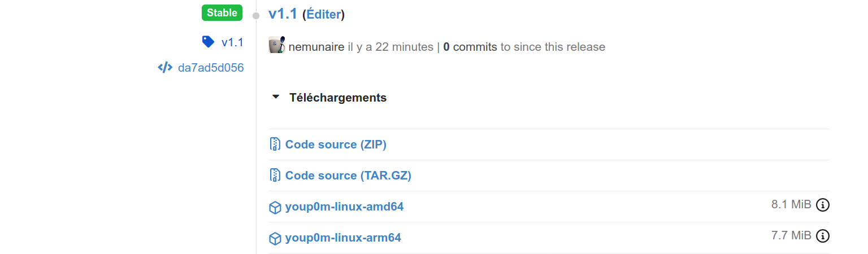
Task: Visit the nemunaire user profile link
Action: (316, 47)
